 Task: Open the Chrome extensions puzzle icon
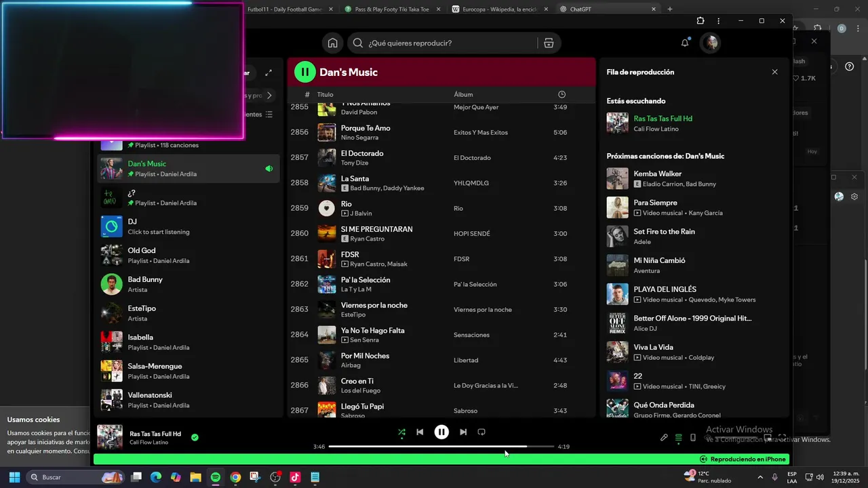coord(701,21)
